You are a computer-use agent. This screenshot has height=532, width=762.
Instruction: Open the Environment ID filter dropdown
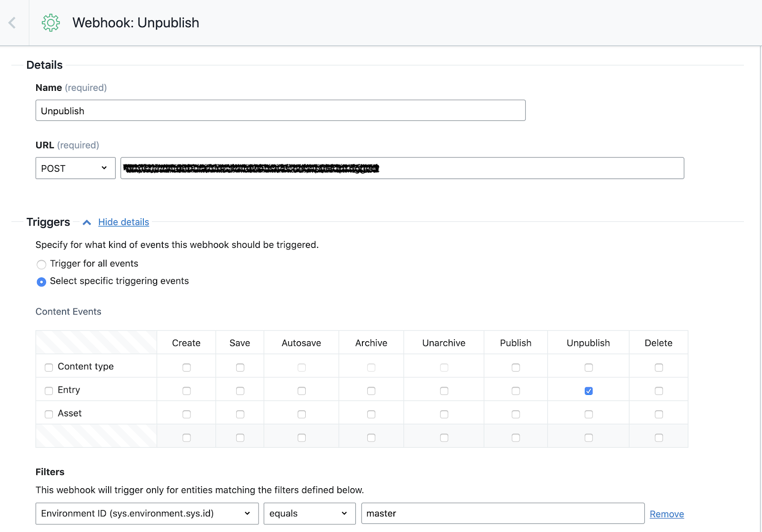point(147,513)
